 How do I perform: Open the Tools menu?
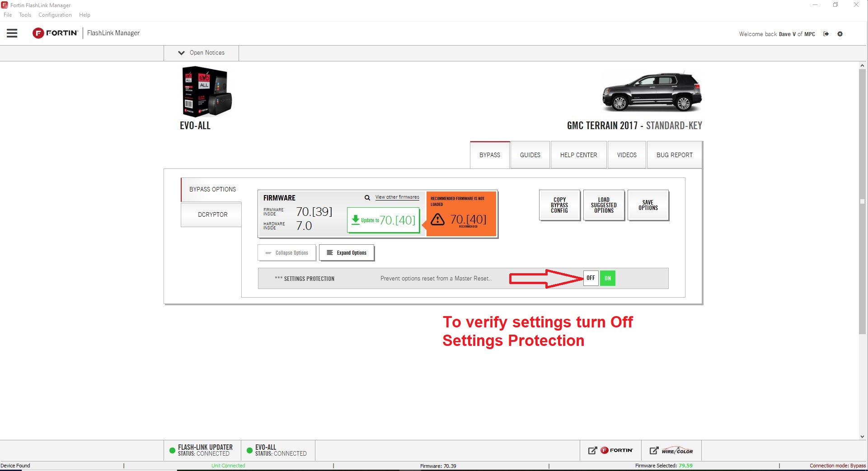[25, 15]
